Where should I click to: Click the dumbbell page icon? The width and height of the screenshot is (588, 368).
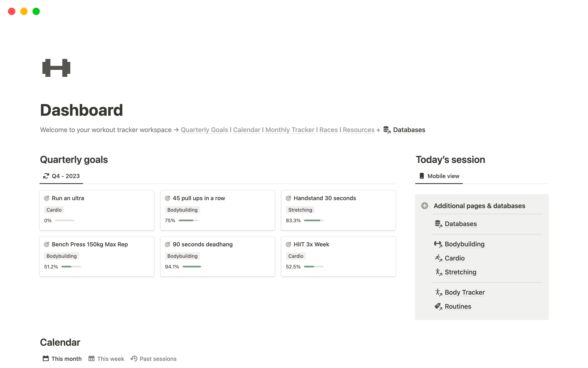tap(56, 68)
